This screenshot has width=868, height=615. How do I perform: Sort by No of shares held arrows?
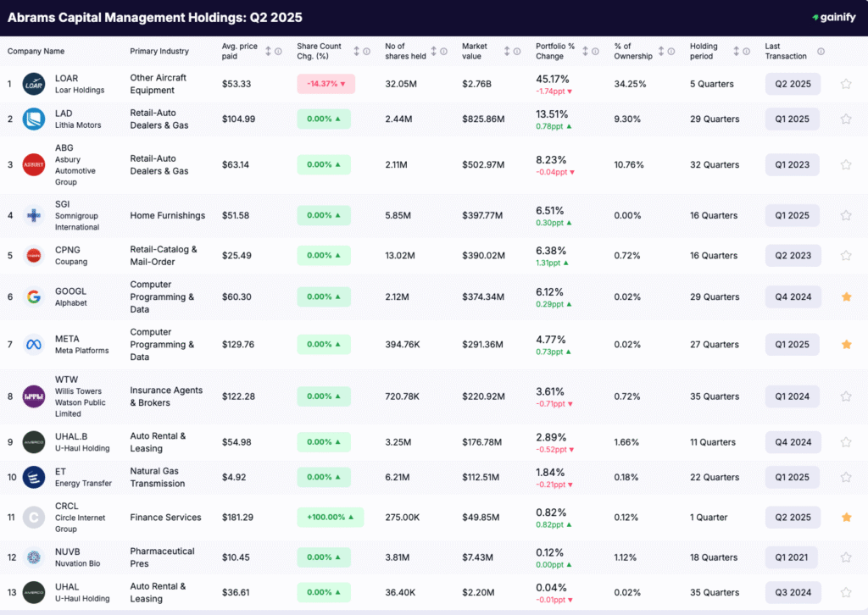(433, 52)
